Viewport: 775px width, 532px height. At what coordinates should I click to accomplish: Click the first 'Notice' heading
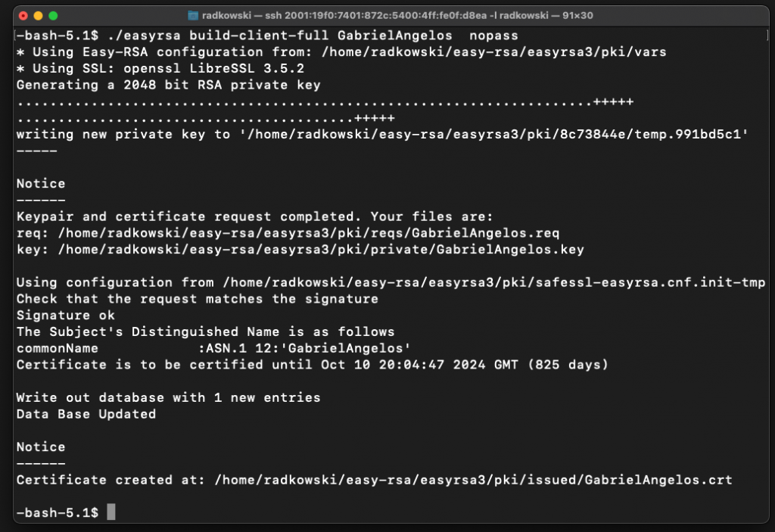[41, 183]
